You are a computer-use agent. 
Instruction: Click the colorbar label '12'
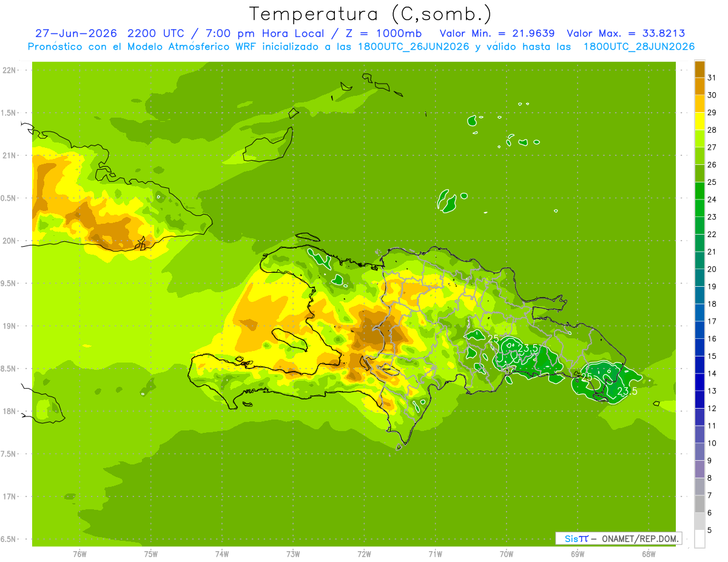pos(712,408)
